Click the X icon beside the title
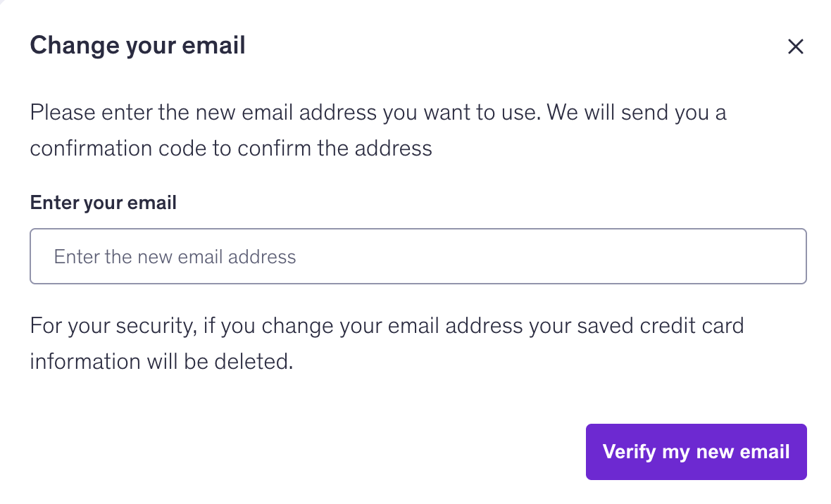Viewport: 831px width, 504px height. pyautogui.click(x=796, y=46)
